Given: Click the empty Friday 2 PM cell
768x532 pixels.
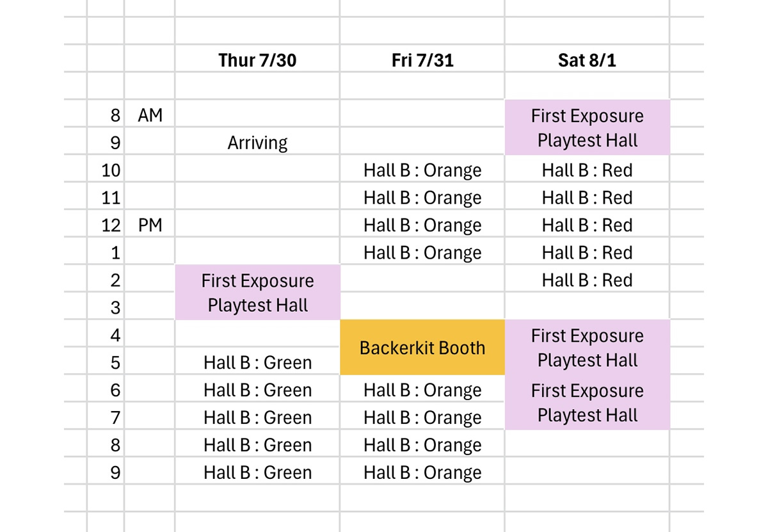Looking at the screenshot, I should click(x=422, y=278).
